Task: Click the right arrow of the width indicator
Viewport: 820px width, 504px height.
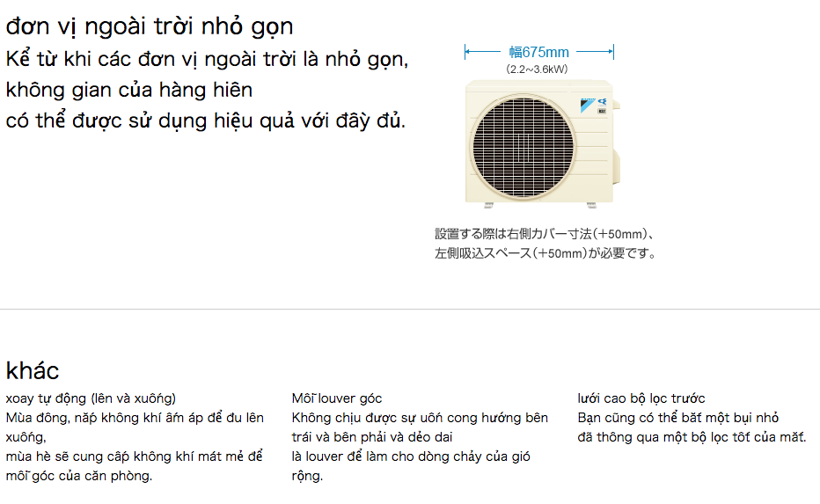Action: click(595, 51)
